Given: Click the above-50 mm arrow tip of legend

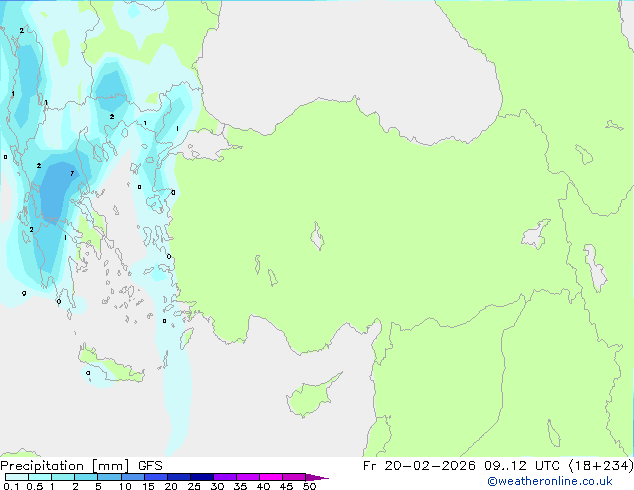Looking at the screenshot, I should pos(317,477).
